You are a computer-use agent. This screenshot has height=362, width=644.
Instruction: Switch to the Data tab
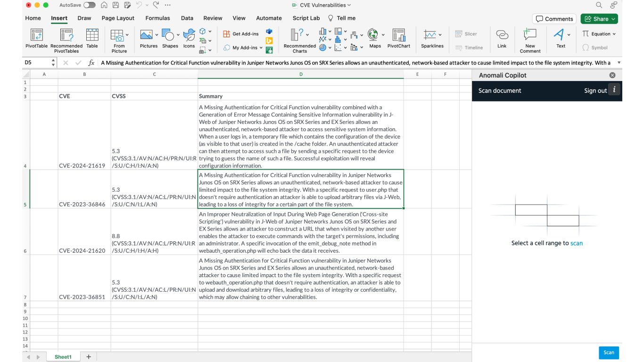click(x=187, y=18)
